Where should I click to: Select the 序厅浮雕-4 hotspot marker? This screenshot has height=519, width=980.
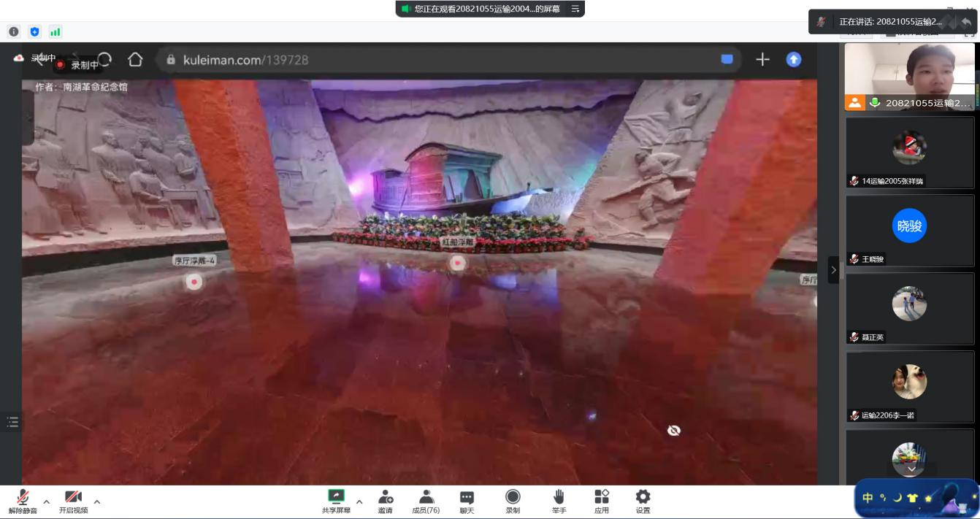pos(194,281)
